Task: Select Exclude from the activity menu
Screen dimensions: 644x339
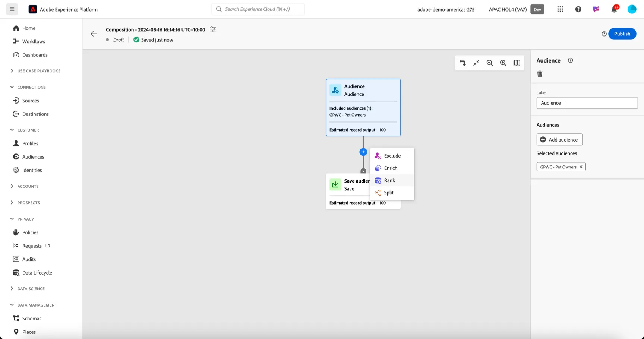Action: (392, 156)
